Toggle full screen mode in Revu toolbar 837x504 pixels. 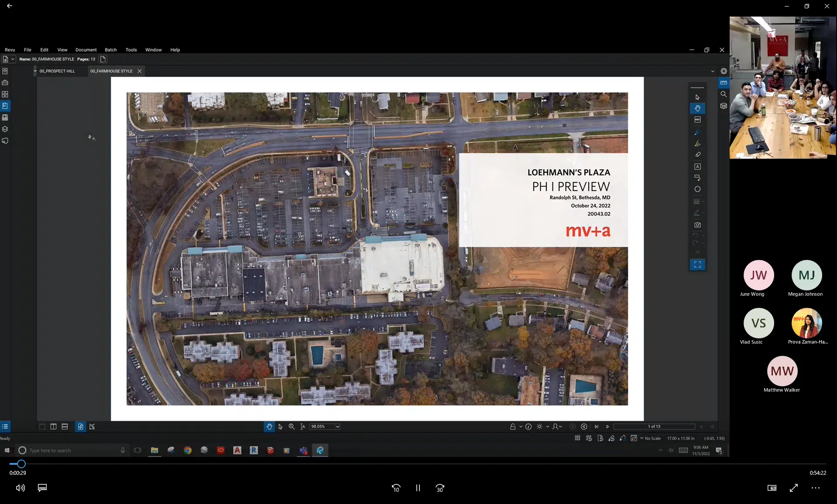697,265
